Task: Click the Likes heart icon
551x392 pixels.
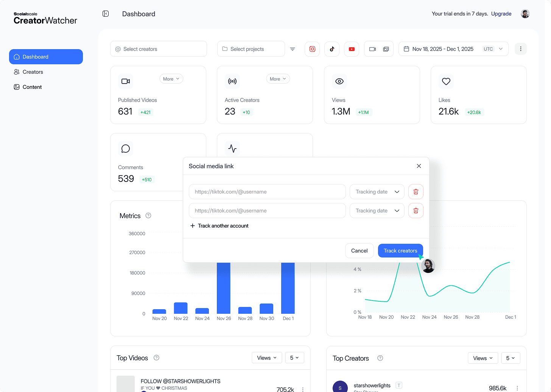Action: pos(446,81)
